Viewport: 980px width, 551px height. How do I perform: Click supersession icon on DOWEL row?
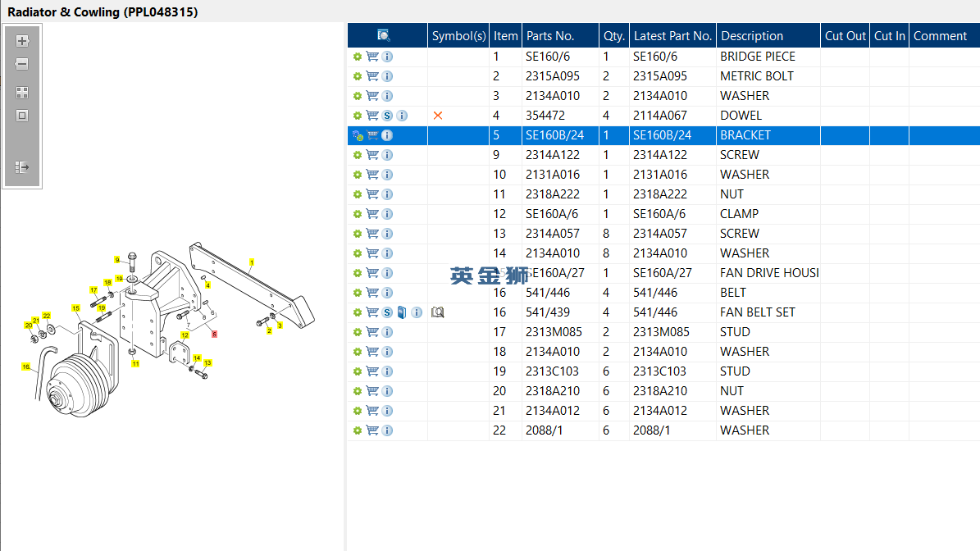point(388,116)
